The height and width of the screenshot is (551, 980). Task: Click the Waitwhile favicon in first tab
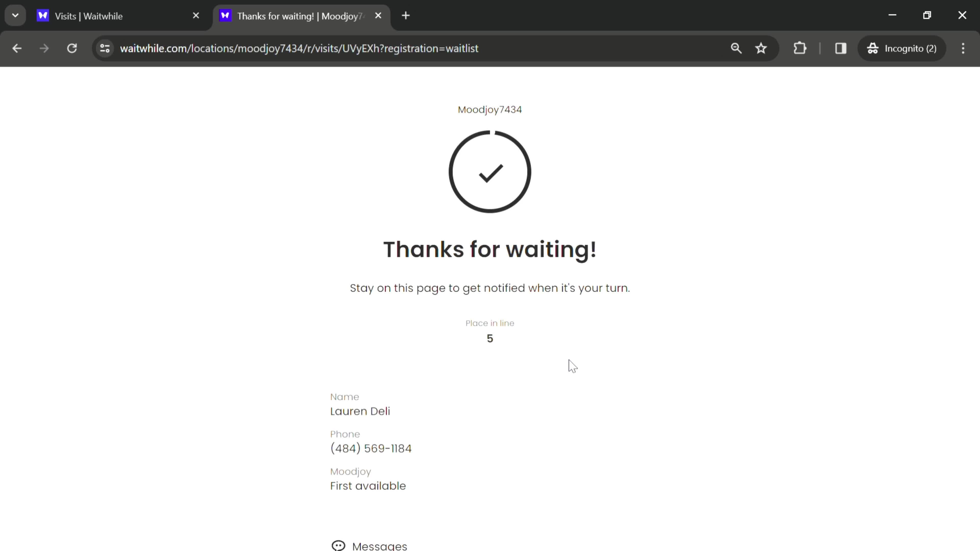coord(42,16)
